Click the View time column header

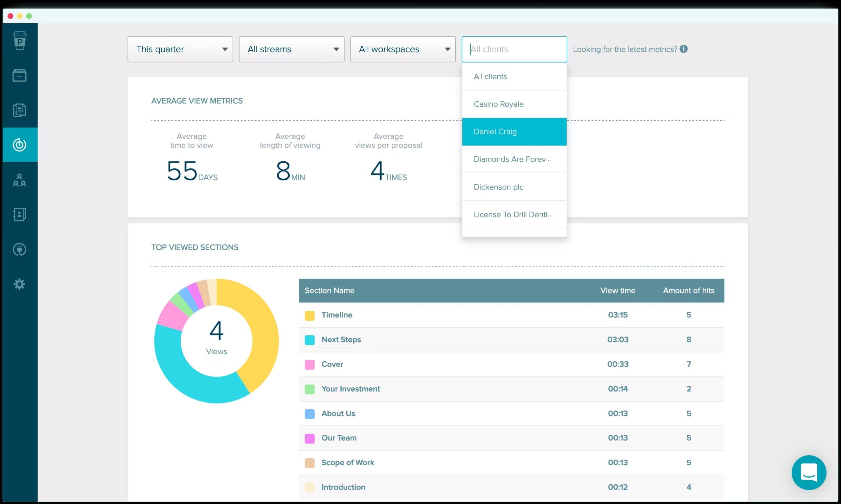coord(618,290)
